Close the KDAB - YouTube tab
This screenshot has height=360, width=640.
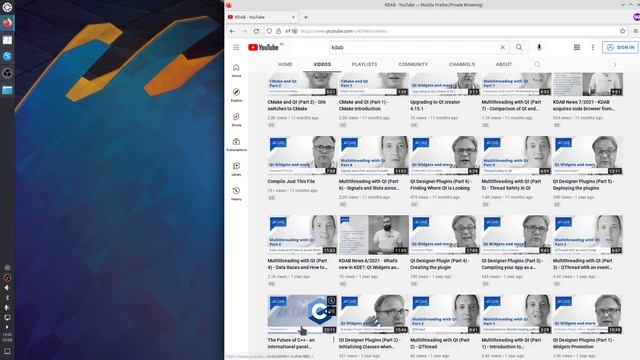click(293, 17)
